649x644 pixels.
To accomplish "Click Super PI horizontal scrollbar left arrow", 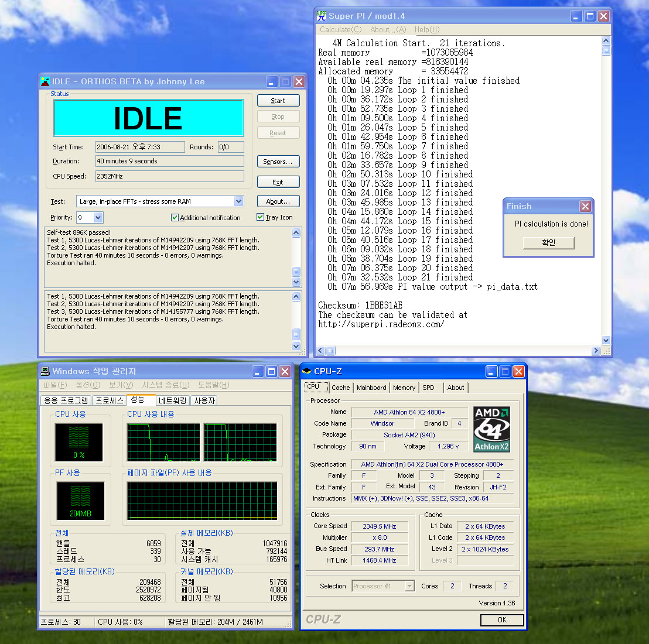I will 320,350.
